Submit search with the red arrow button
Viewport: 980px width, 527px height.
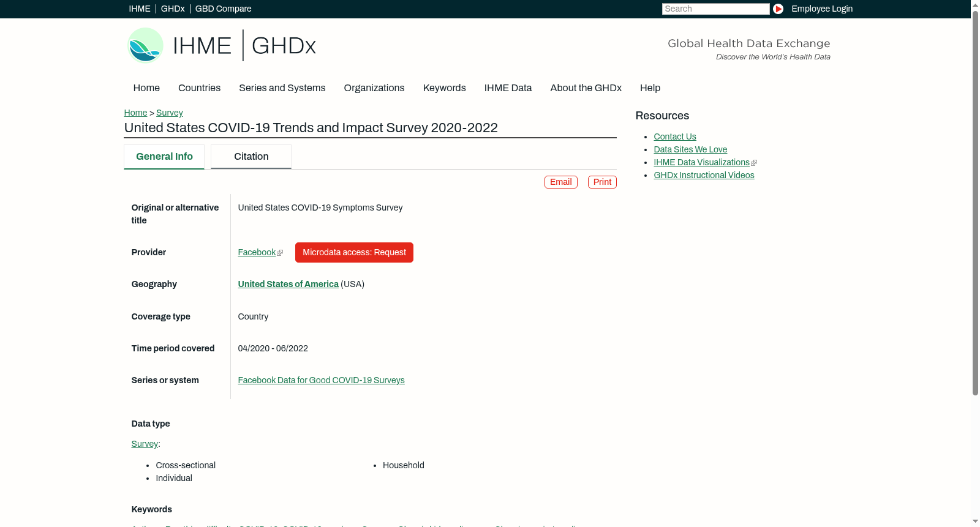pyautogui.click(x=778, y=9)
